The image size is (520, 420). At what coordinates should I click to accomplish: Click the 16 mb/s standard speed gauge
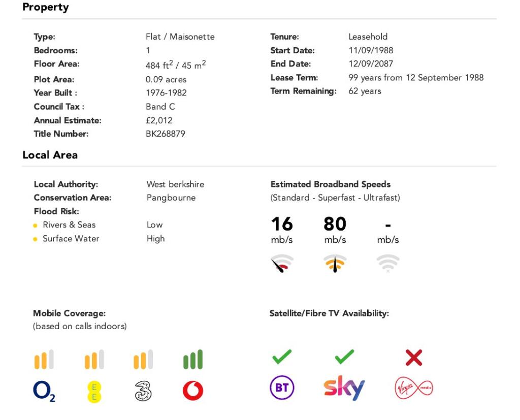pyautogui.click(x=282, y=263)
